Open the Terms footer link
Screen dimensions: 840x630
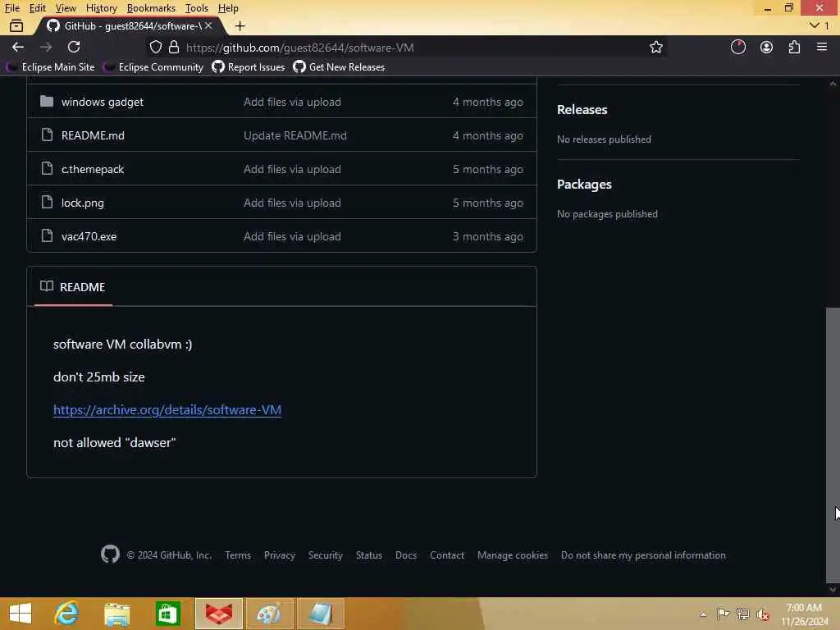238,555
